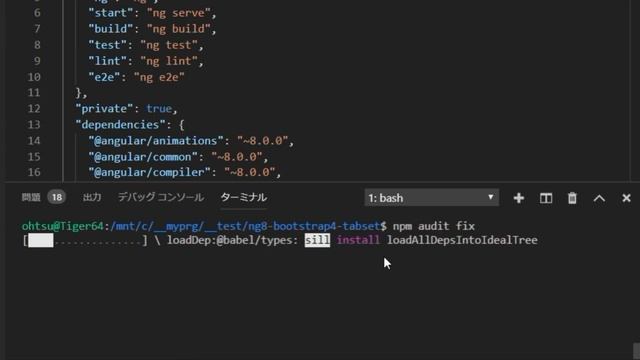Switch to the 問題 tab
The width and height of the screenshot is (640, 360).
click(31, 198)
